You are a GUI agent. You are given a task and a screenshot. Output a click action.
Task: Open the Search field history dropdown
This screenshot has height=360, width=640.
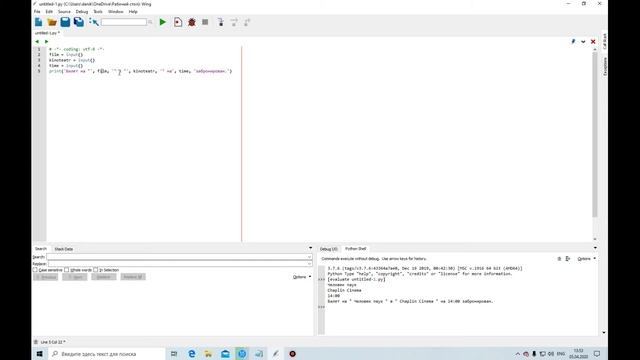pyautogui.click(x=309, y=257)
